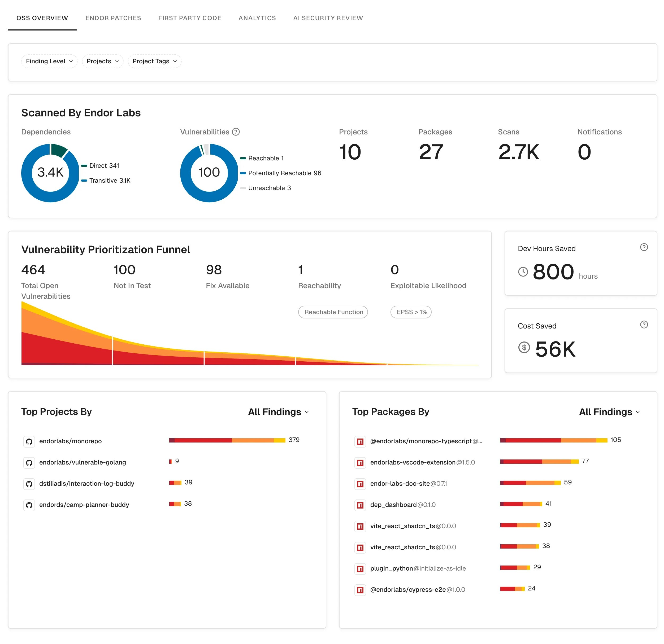The width and height of the screenshot is (664, 644).
Task: Click the Projects count of 10
Action: (350, 152)
